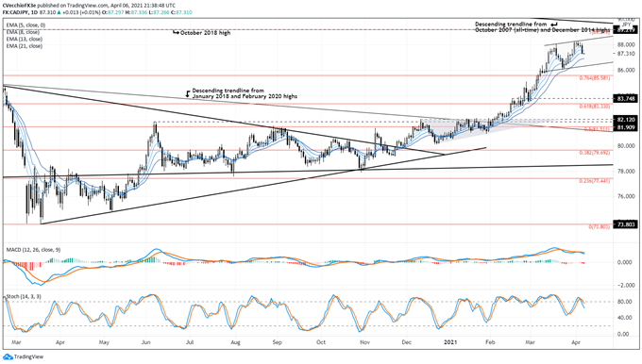642x364 pixels.
Task: Click the 89.219 price label
Action: pos(625,30)
